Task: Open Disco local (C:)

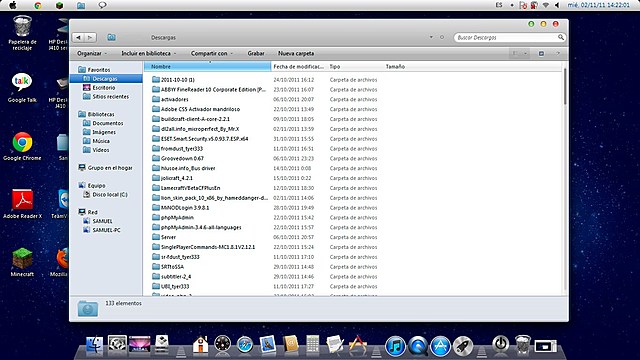Action: click(x=109, y=195)
